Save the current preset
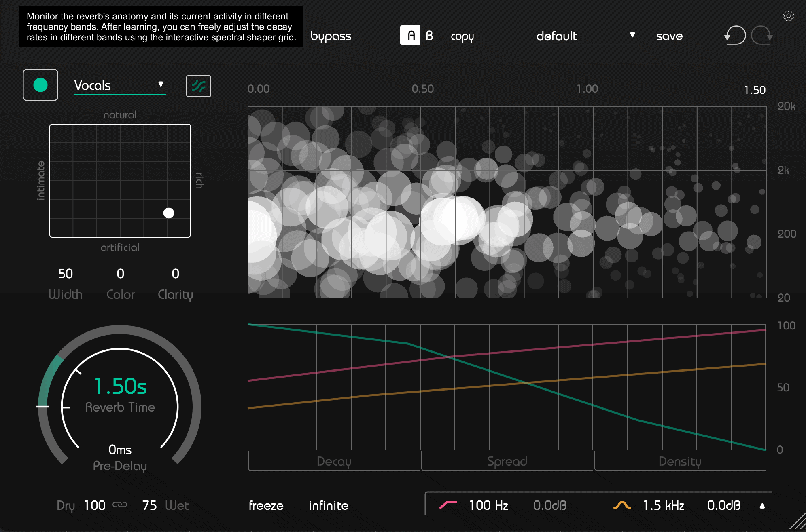The width and height of the screenshot is (806, 532). pos(669,36)
